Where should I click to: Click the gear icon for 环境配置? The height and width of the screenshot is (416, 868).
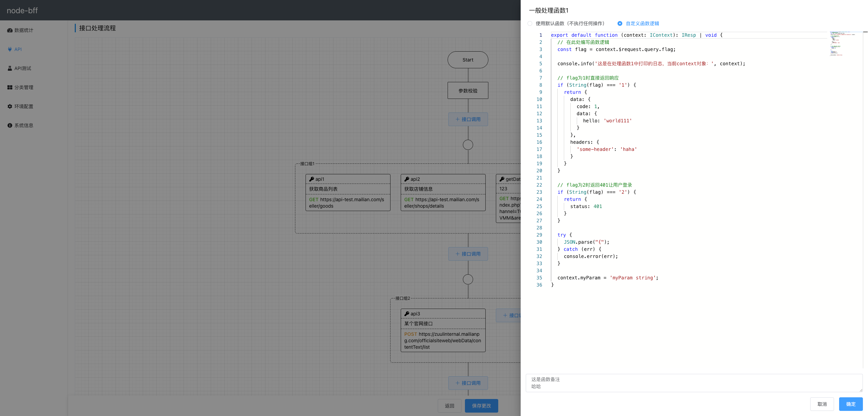[10, 106]
